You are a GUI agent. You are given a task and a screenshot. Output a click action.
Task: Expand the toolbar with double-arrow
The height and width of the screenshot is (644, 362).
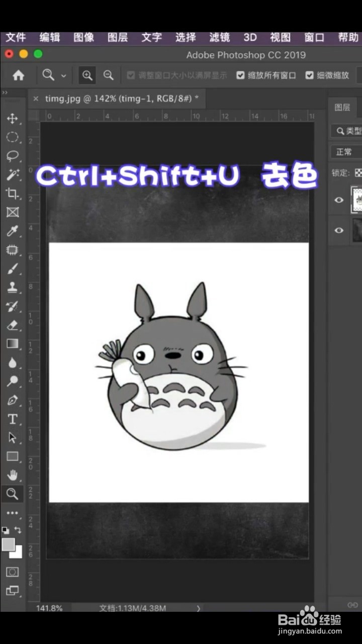tap(5, 93)
